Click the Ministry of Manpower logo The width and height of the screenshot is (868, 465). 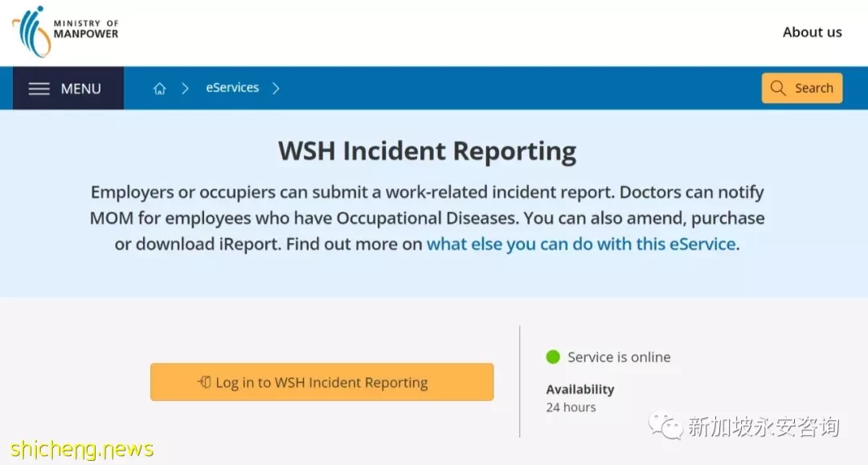(x=65, y=31)
